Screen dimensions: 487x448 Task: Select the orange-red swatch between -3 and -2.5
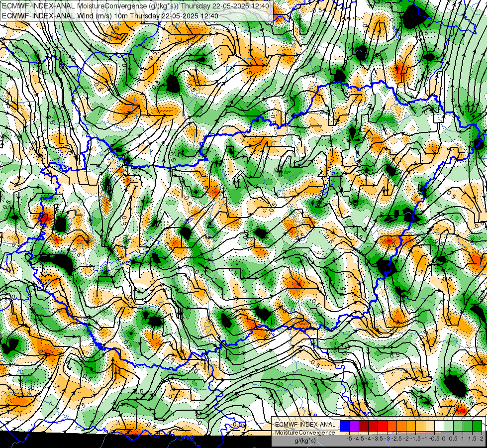tap(392, 426)
